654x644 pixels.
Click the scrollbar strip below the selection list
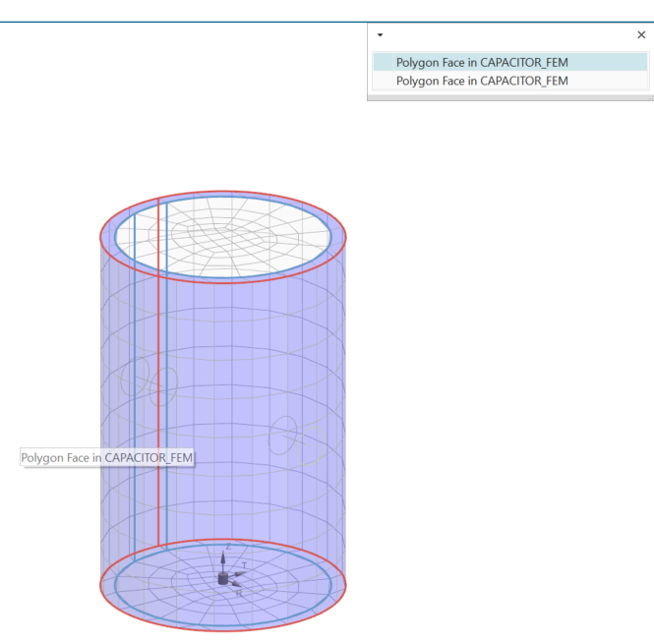tap(509, 98)
